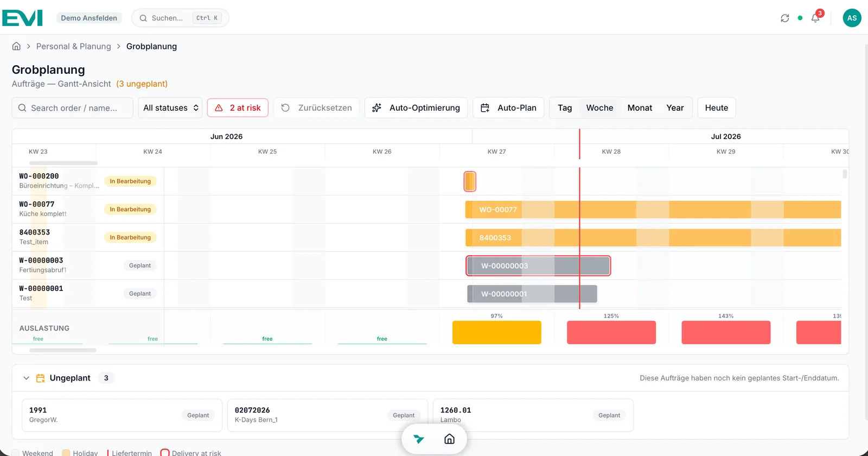Click the calendar icon beside Ungeplant
Screen dimensions: 868x456
[40, 378]
